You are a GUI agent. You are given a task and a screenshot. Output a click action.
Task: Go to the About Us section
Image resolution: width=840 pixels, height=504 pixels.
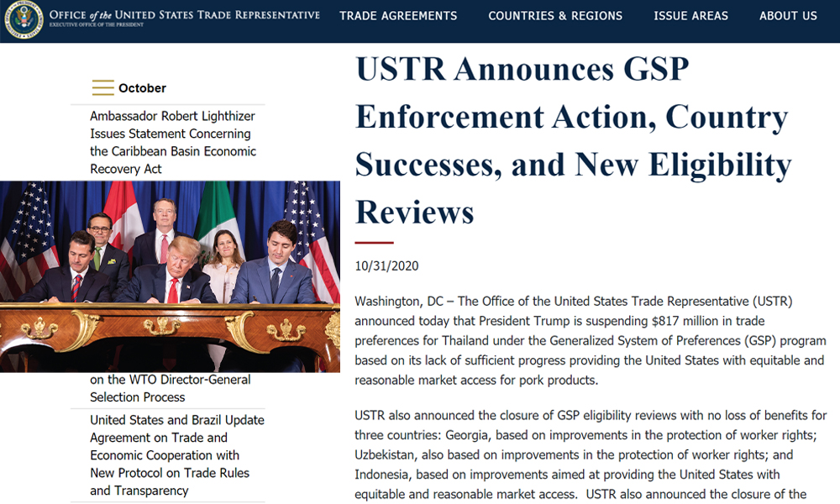(x=787, y=16)
